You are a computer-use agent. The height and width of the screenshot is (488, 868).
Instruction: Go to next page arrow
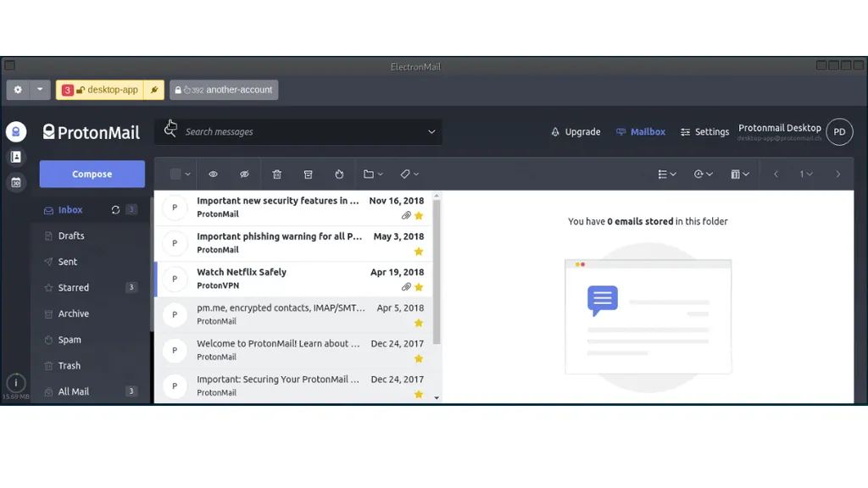click(837, 174)
